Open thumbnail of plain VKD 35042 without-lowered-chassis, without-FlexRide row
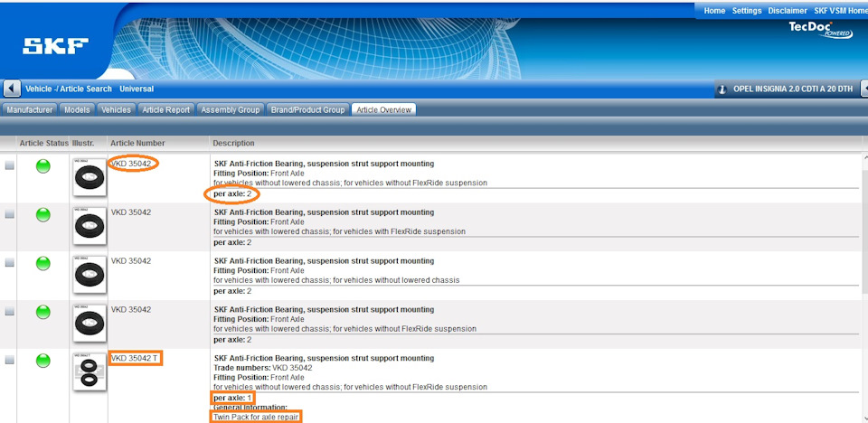Image resolution: width=868 pixels, height=423 pixels. coord(90,177)
